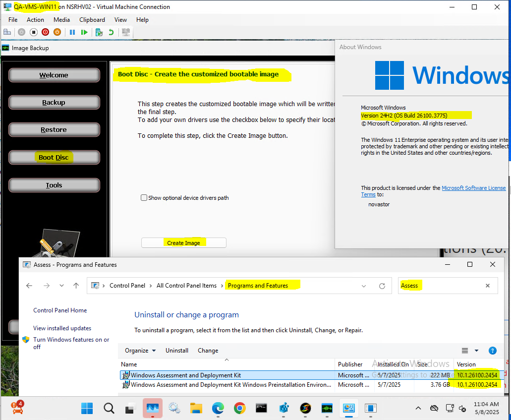Sort the program list by Name column

click(227, 364)
